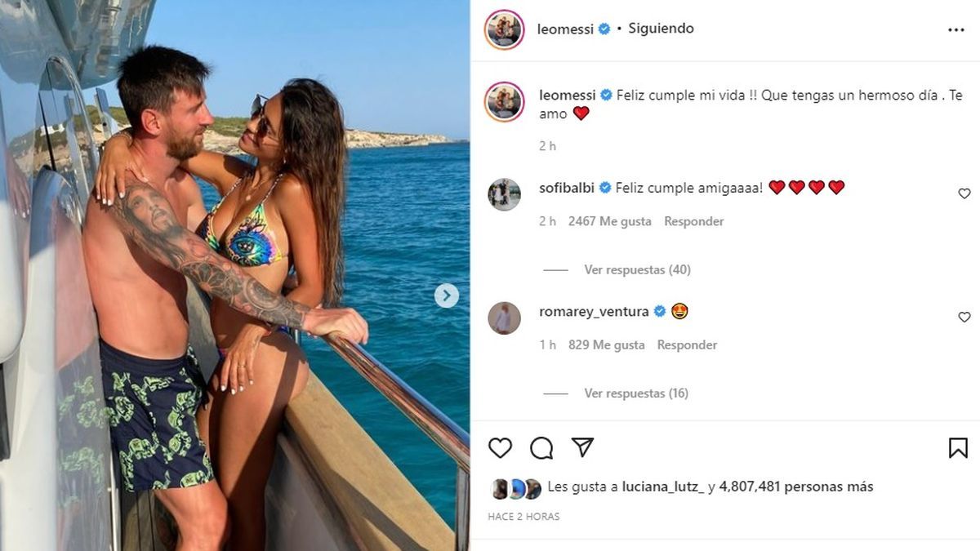Viewport: 980px width, 551px height.
Task: Open the three-dots more options menu
Action: click(956, 29)
